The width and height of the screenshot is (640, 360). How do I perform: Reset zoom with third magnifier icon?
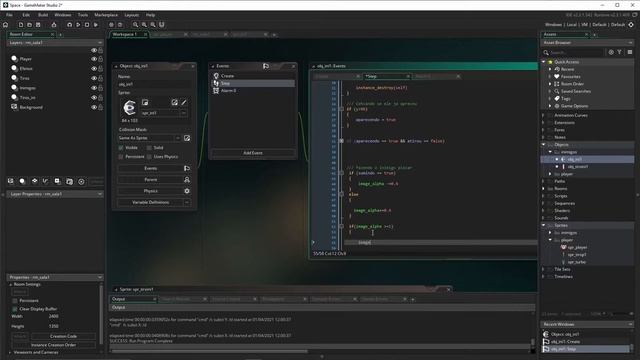click(x=153, y=25)
